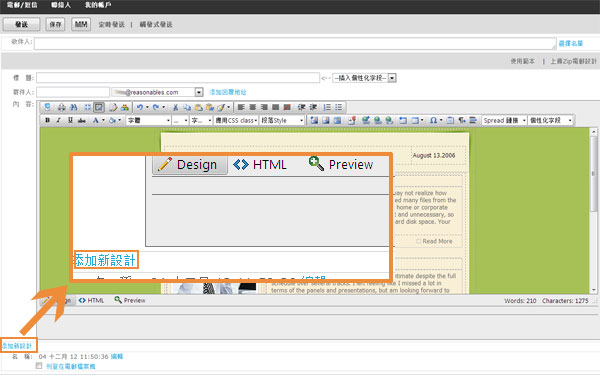Click the cut scissors icon

pos(175,108)
